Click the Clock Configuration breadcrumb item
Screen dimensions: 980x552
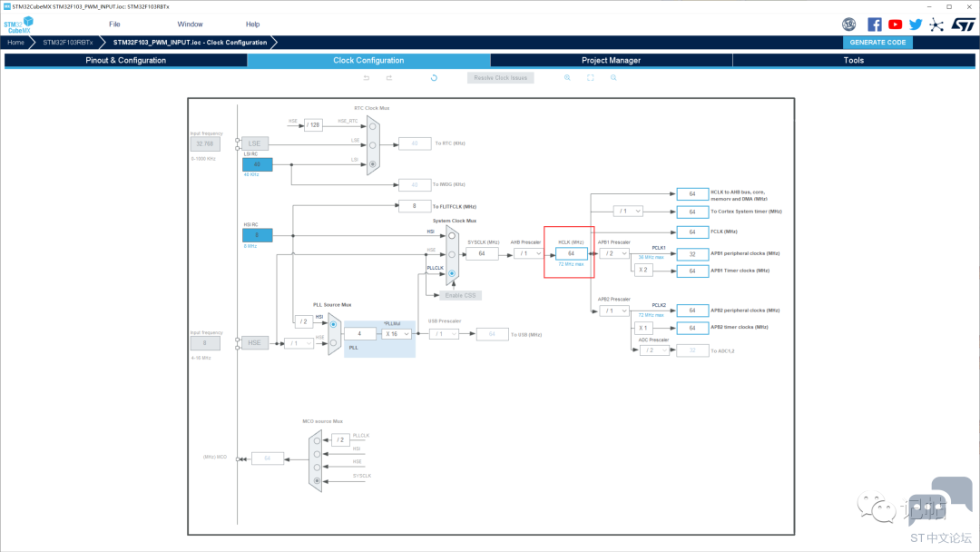[190, 43]
